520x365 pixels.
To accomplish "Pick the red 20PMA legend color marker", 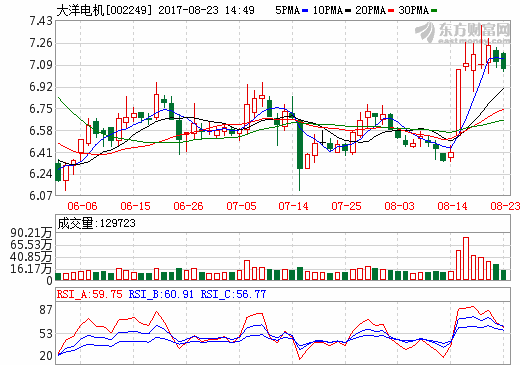I will coord(391,11).
